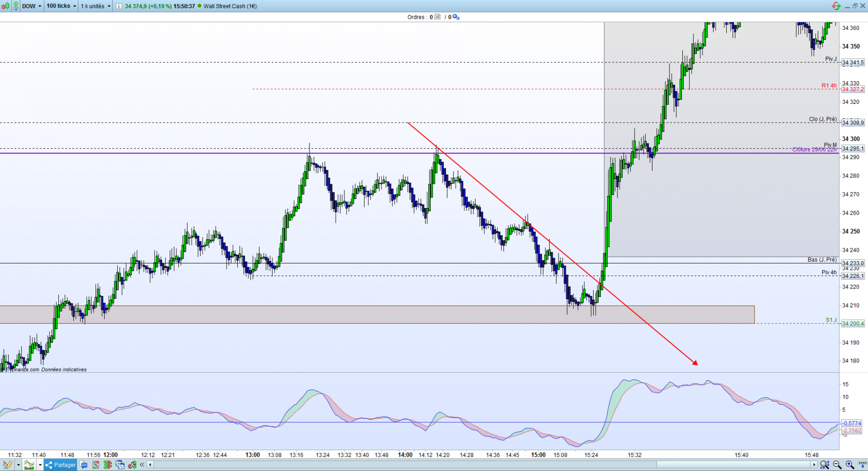
Task: Open the order book green-red bars icon
Action: click(x=108, y=465)
